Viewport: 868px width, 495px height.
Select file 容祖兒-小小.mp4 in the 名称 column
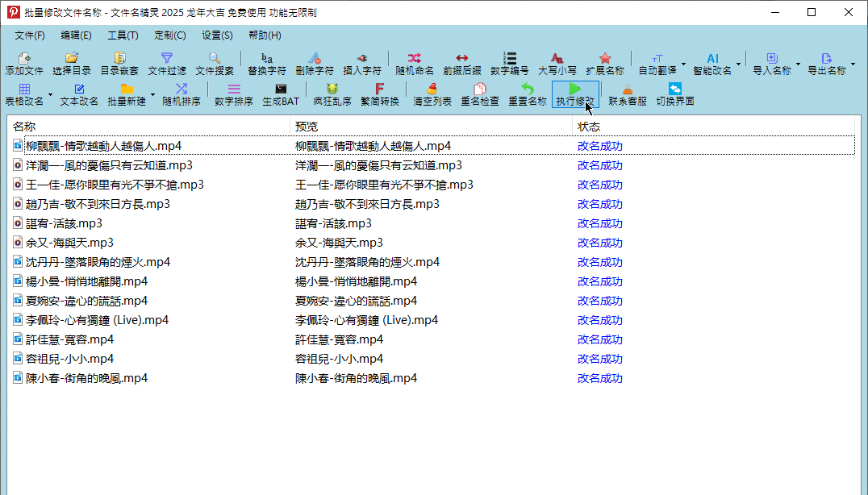(69, 359)
